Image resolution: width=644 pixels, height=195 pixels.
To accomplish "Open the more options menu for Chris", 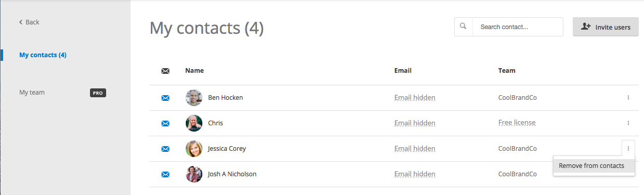I will [628, 123].
